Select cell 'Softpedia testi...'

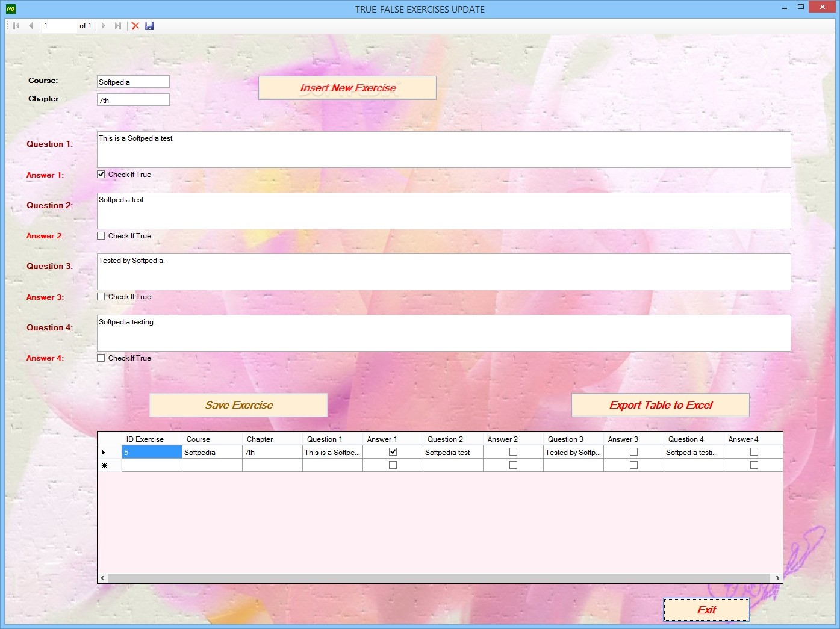(694, 452)
